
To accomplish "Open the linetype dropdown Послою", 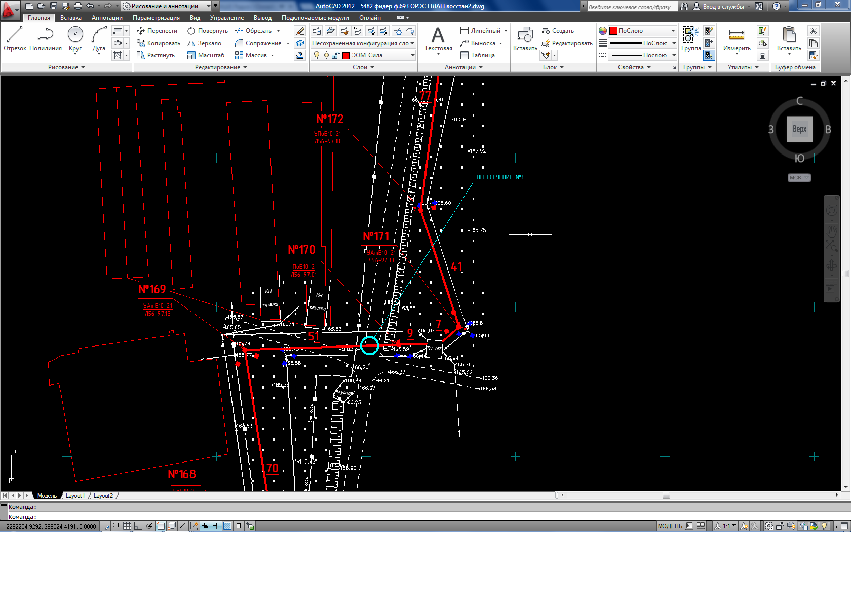I will tap(642, 55).
